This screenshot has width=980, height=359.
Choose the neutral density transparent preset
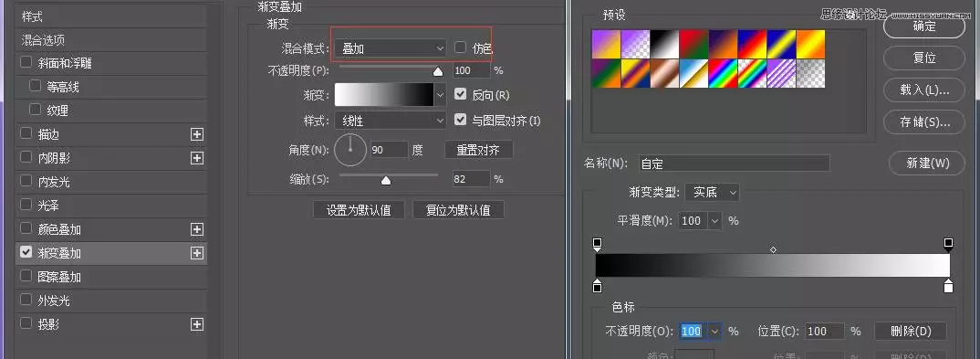click(810, 74)
